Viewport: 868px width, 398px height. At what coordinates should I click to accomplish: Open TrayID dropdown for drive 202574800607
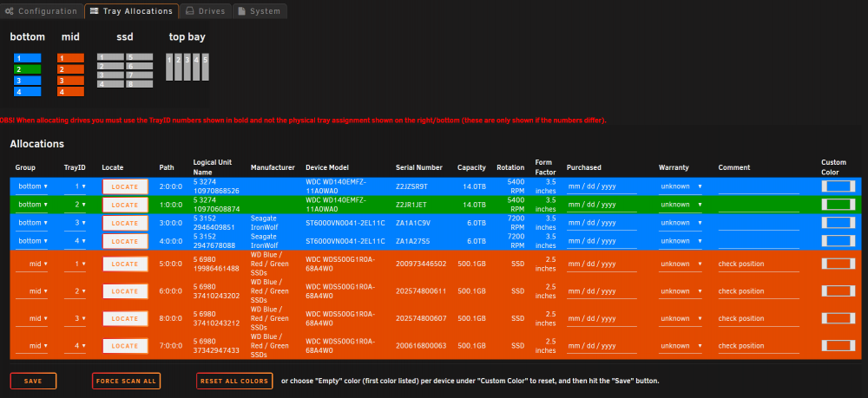coord(76,318)
